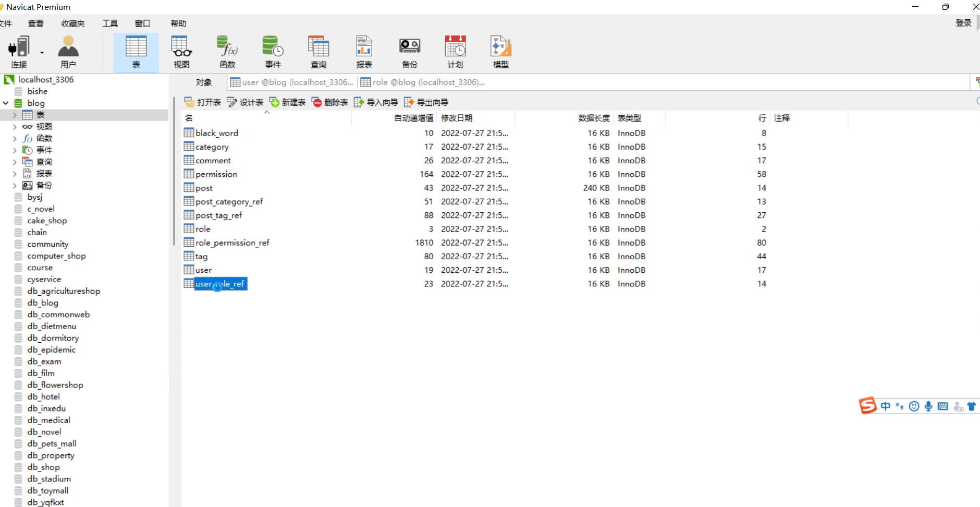Switch to the role @blog tab

coord(423,82)
